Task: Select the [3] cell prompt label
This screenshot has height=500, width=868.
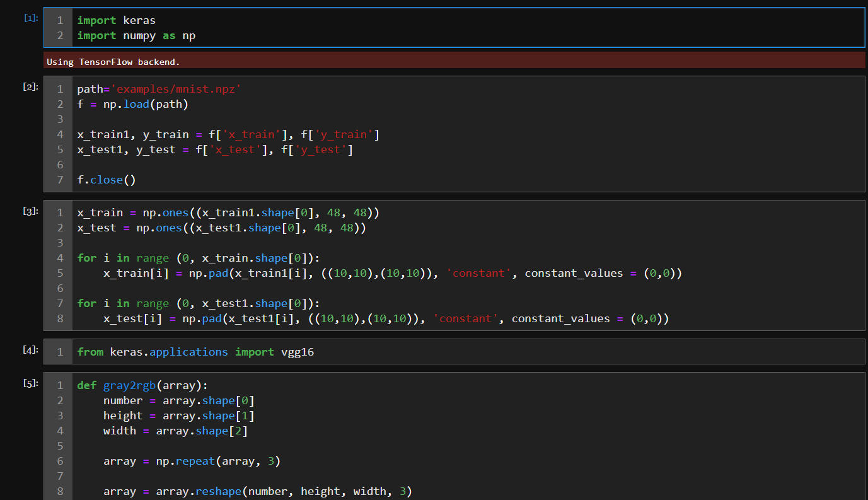Action: (31, 211)
